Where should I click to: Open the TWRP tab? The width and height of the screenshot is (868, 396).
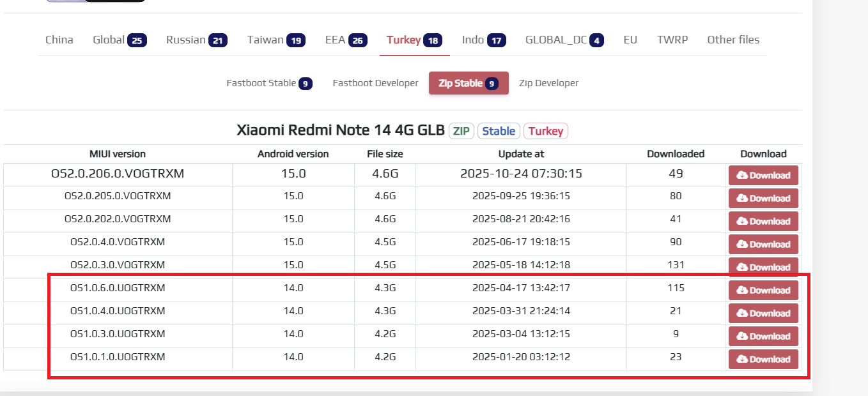(672, 40)
